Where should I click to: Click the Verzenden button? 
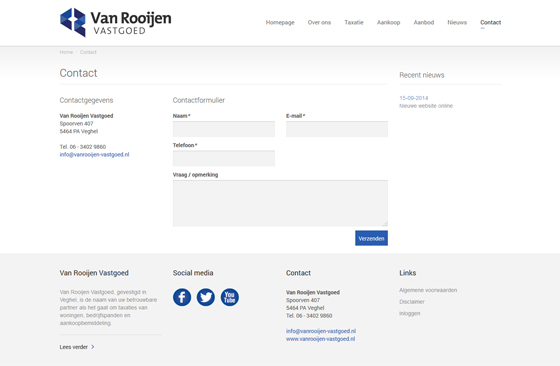371,238
